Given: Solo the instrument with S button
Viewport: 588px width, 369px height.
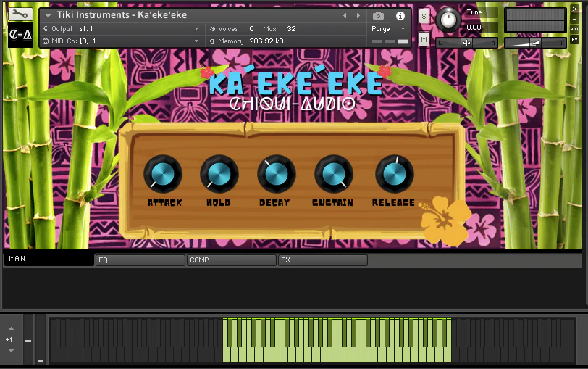Looking at the screenshot, I should (424, 17).
